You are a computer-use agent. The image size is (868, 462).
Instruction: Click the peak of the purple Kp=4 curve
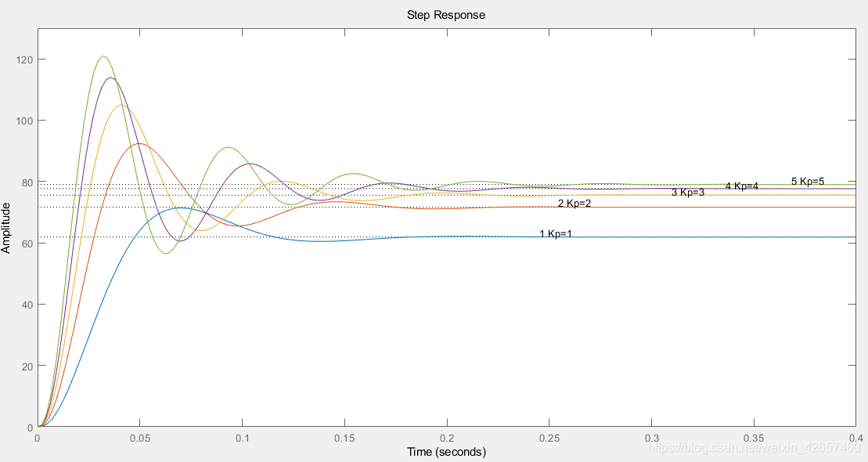(110, 78)
